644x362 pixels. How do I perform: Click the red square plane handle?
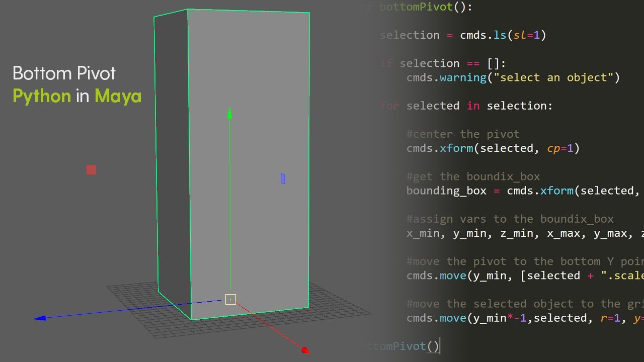(x=91, y=170)
